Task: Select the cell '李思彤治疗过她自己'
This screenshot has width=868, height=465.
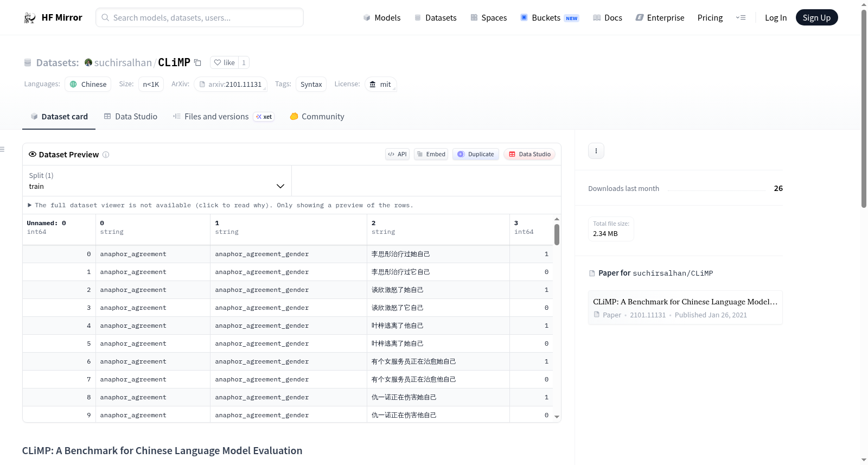Action: [438, 254]
